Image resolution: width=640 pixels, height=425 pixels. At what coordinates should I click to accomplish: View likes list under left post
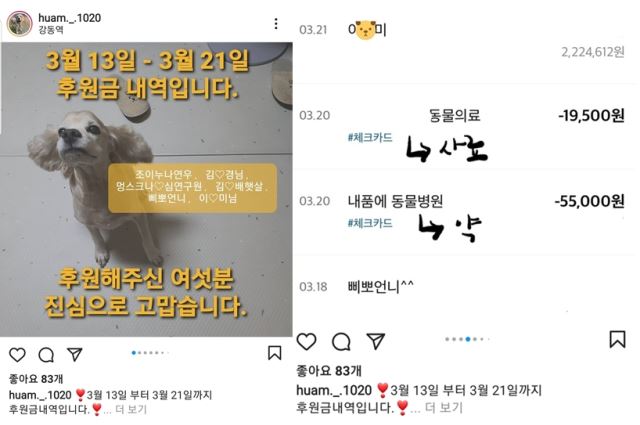pos(36,379)
